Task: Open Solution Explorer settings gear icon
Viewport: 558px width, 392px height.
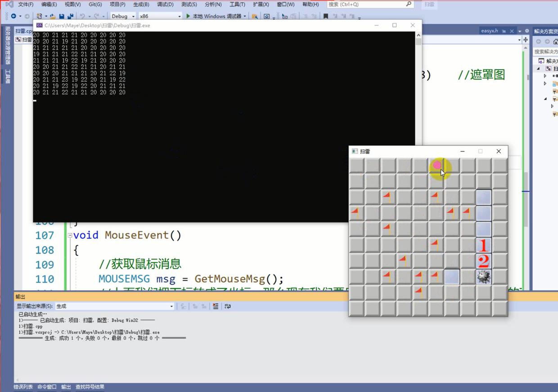Action: coord(527,31)
